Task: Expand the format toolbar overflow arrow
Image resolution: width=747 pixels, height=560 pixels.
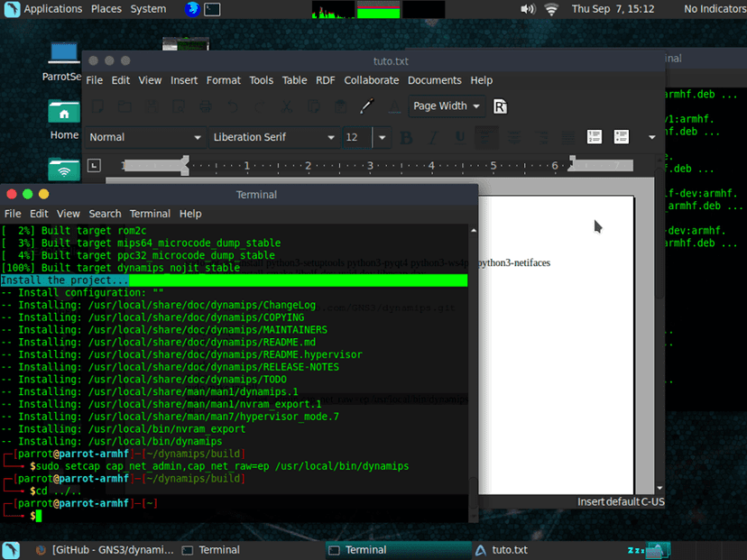Action: [651, 137]
